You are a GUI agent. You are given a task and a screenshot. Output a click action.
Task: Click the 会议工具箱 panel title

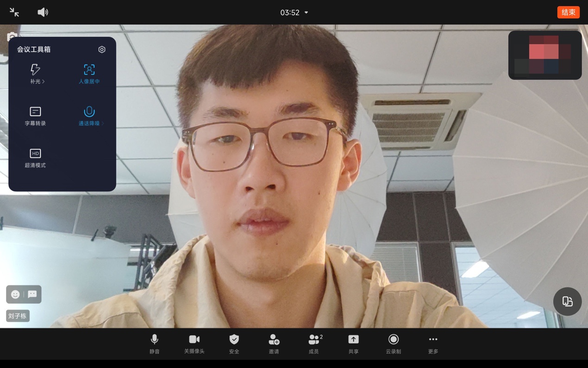[x=34, y=50]
